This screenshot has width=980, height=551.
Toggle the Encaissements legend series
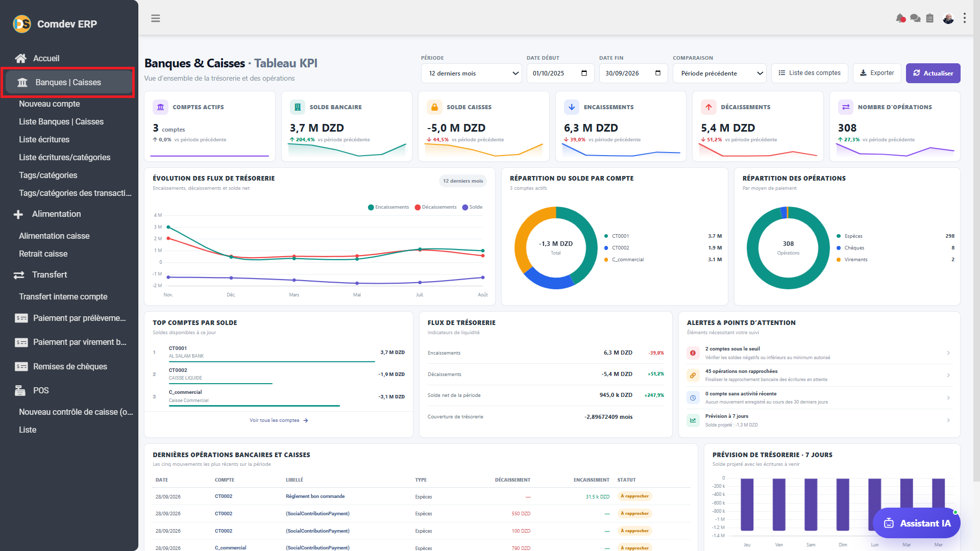pyautogui.click(x=388, y=207)
